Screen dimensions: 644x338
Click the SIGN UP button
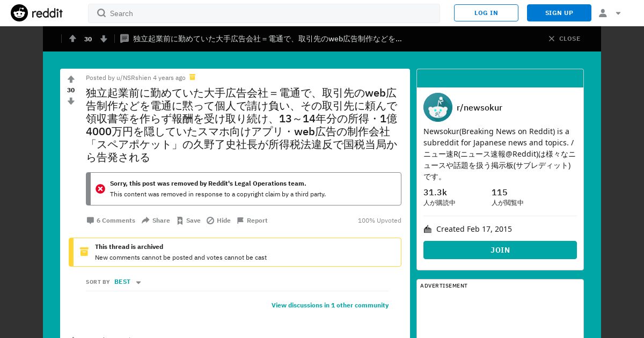click(559, 13)
